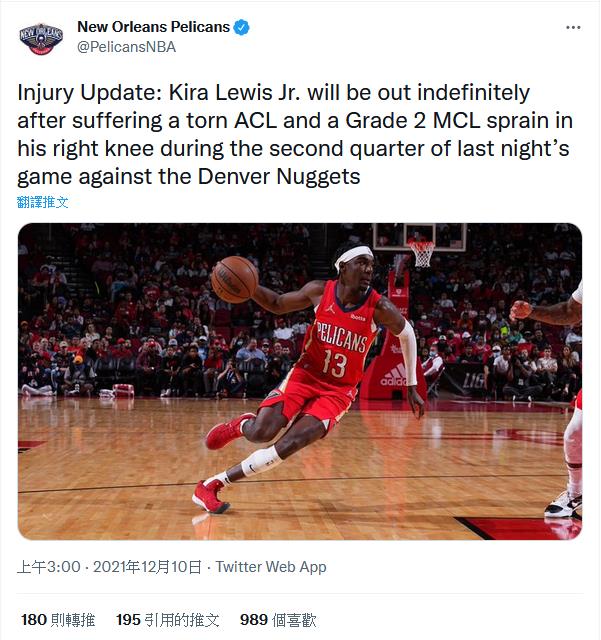This screenshot has width=601, height=640.
Task: Click the Wilson basketball in the photo
Action: point(234,279)
